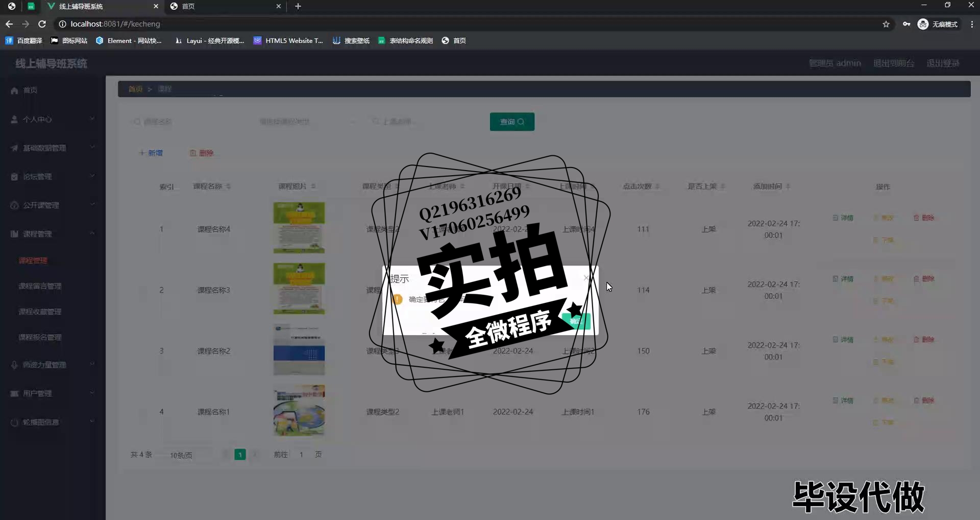The image size is (980, 520).
Task: Click red 删除 for 课程名称2
Action: [924, 340]
